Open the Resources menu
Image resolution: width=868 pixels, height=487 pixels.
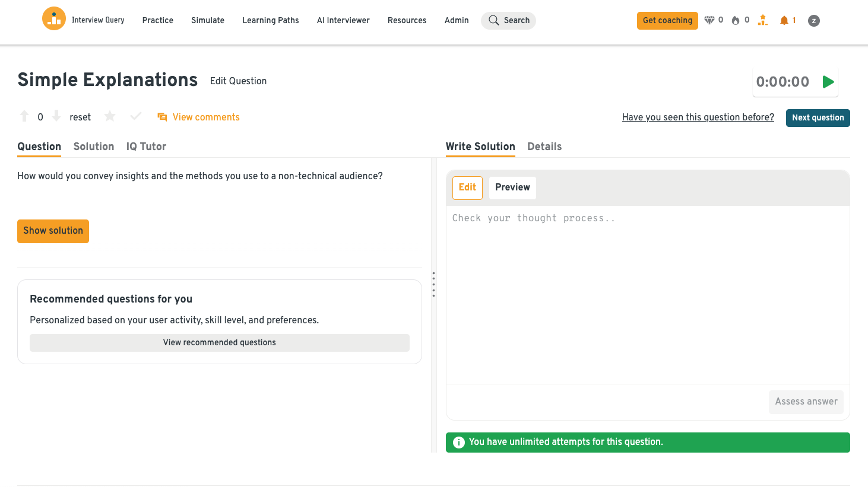coord(407,20)
